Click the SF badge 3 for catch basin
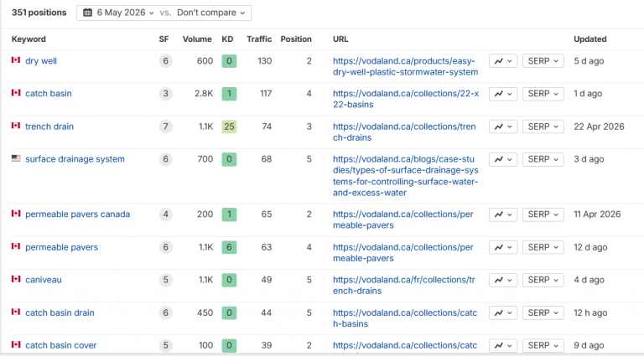The height and width of the screenshot is (356, 644). [x=165, y=94]
